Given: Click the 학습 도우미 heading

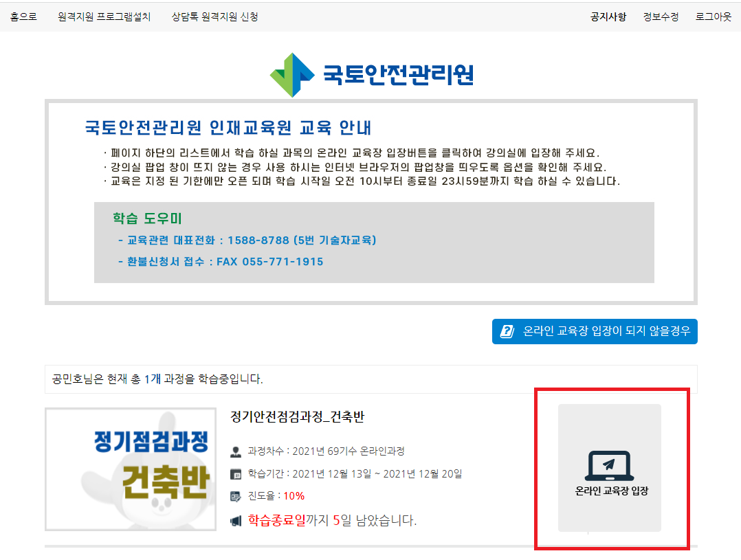Looking at the screenshot, I should [x=147, y=219].
